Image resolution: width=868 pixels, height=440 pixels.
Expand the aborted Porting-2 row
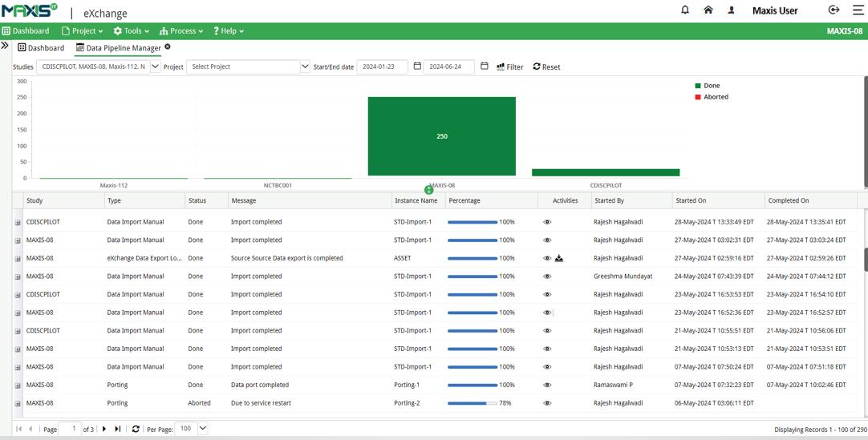pos(18,403)
